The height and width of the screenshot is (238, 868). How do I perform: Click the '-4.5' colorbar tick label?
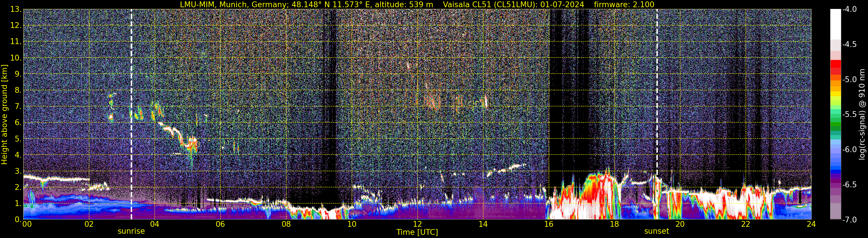[x=850, y=44]
